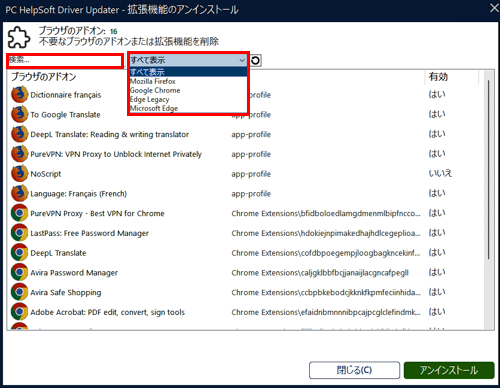
Task: Choose Microsoft Edge from the filter list
Action: click(188, 108)
